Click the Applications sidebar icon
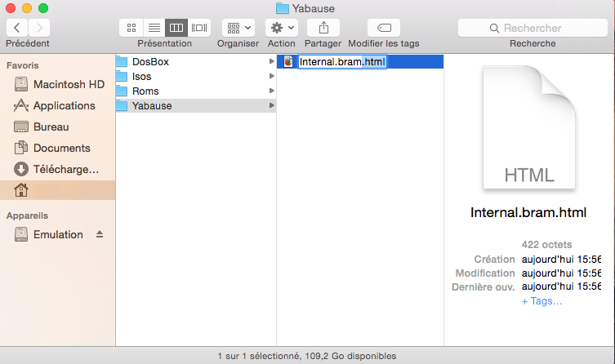Viewport: 615px width, 364px height. click(x=21, y=105)
